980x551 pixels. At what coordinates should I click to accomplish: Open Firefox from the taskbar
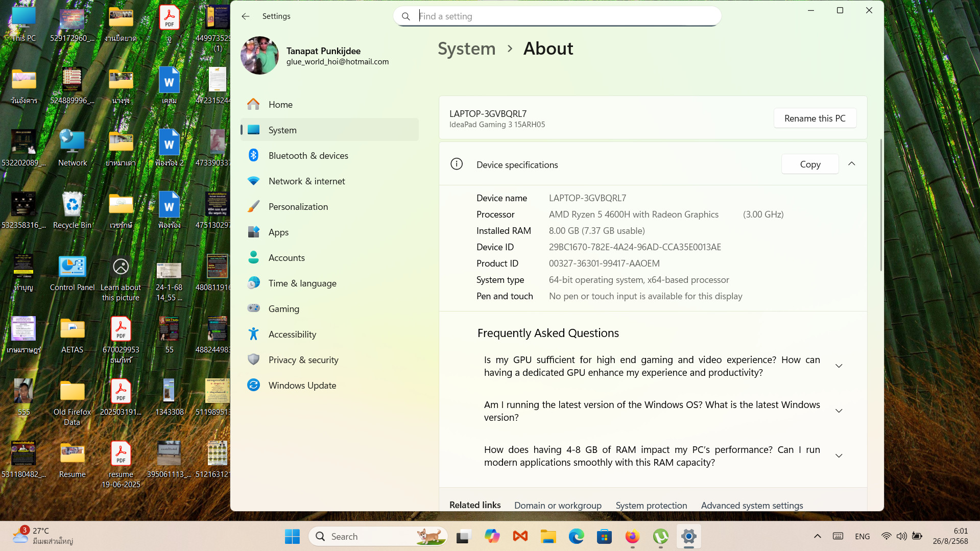[632, 536]
